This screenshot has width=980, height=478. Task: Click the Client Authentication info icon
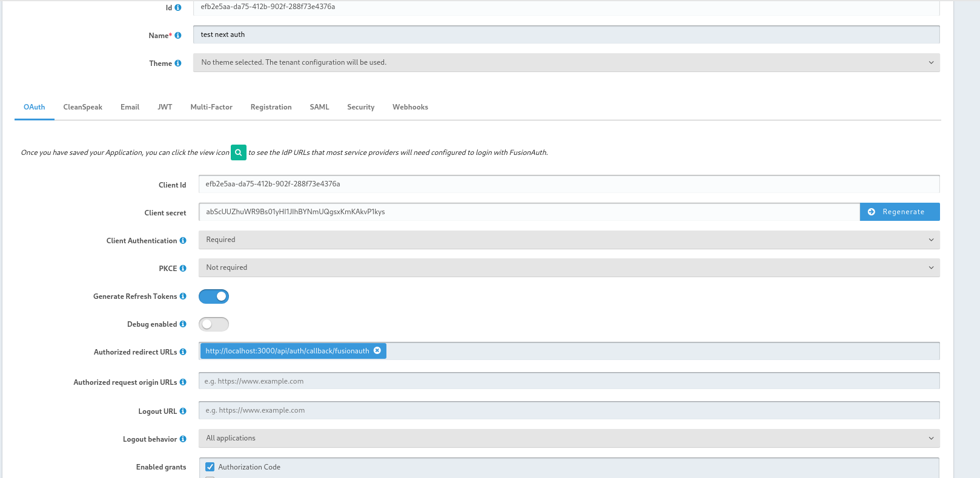pos(183,241)
